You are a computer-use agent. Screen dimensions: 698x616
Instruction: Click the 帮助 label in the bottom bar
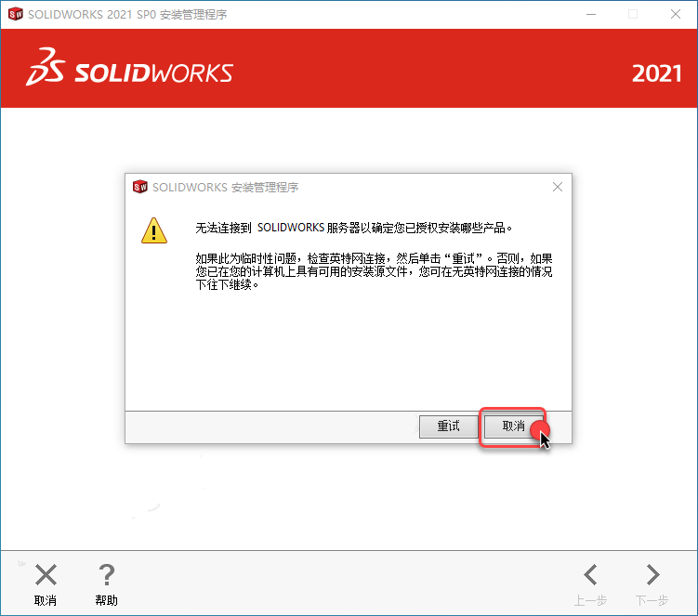pyautogui.click(x=106, y=600)
